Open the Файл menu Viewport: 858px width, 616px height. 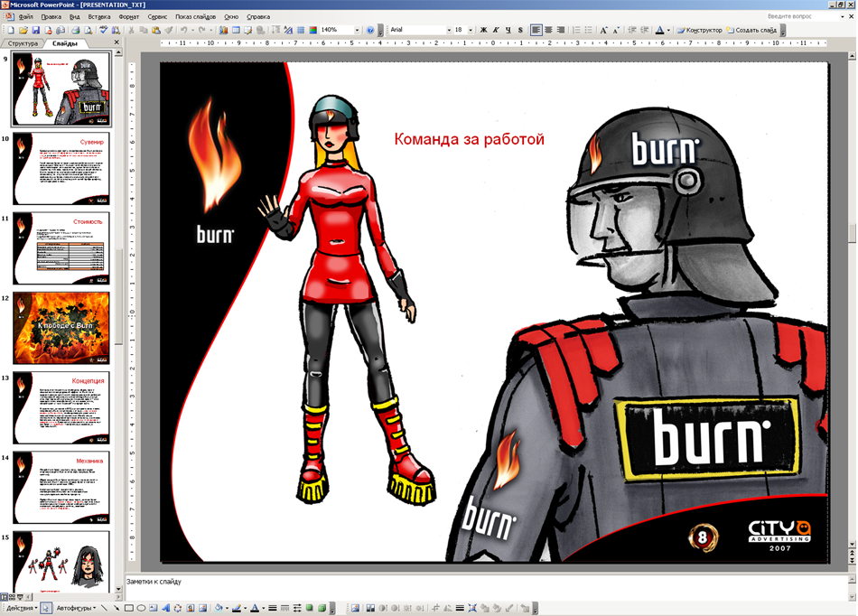25,17
